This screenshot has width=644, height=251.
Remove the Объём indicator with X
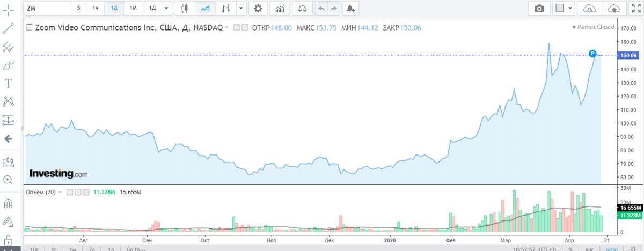click(x=86, y=191)
